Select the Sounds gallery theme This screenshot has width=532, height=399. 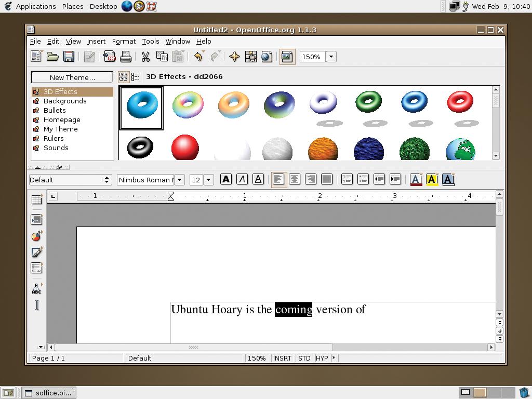point(72,148)
